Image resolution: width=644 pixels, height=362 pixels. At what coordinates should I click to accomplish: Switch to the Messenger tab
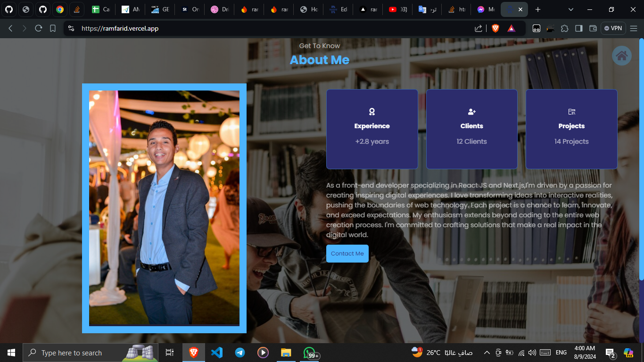click(486, 9)
